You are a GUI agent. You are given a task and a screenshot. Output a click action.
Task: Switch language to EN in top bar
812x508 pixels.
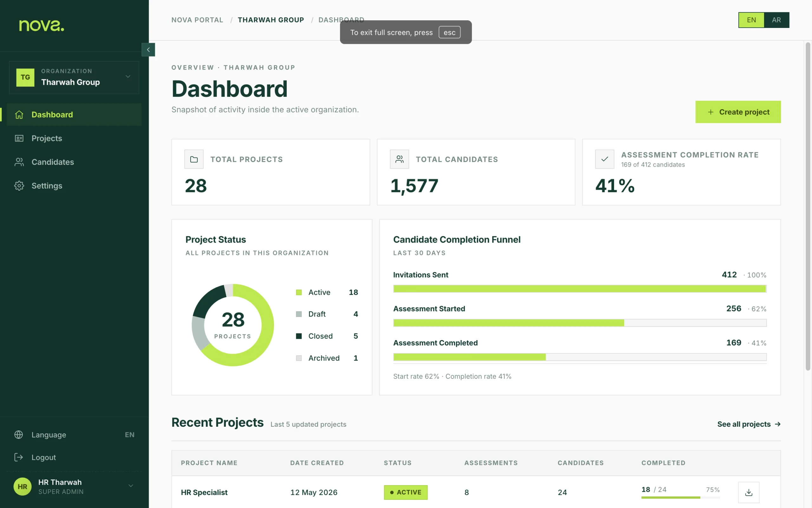(751, 20)
